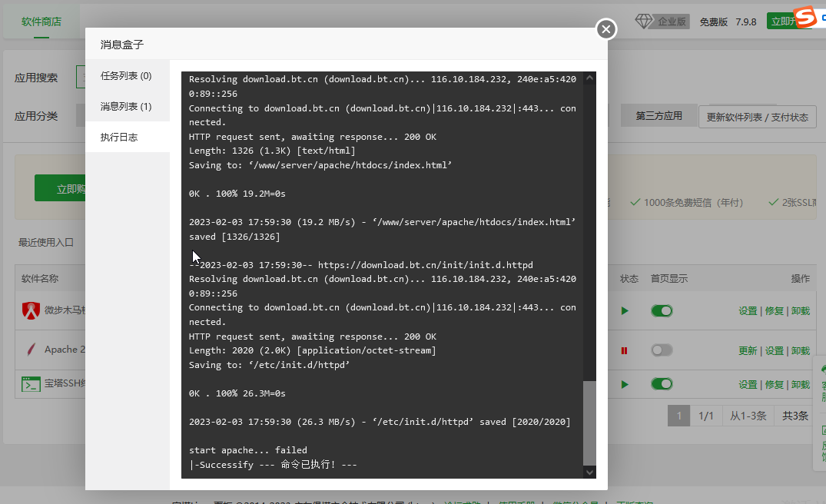Select the 第三方应用 category
This screenshot has height=504, width=826.
(658, 116)
